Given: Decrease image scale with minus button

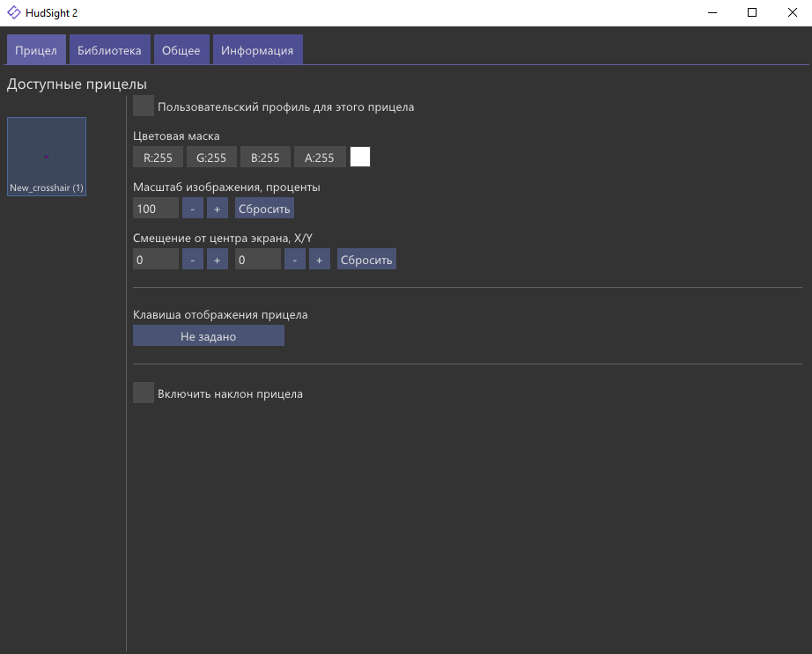Looking at the screenshot, I should [192, 209].
